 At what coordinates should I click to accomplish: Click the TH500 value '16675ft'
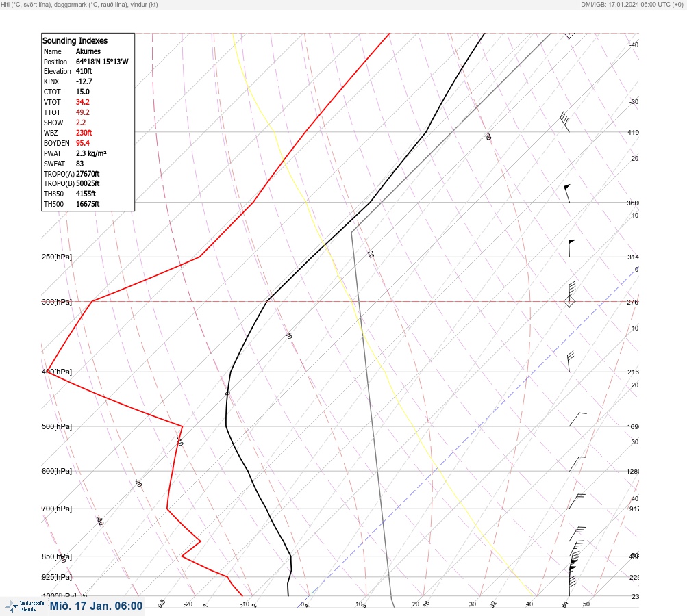88,204
